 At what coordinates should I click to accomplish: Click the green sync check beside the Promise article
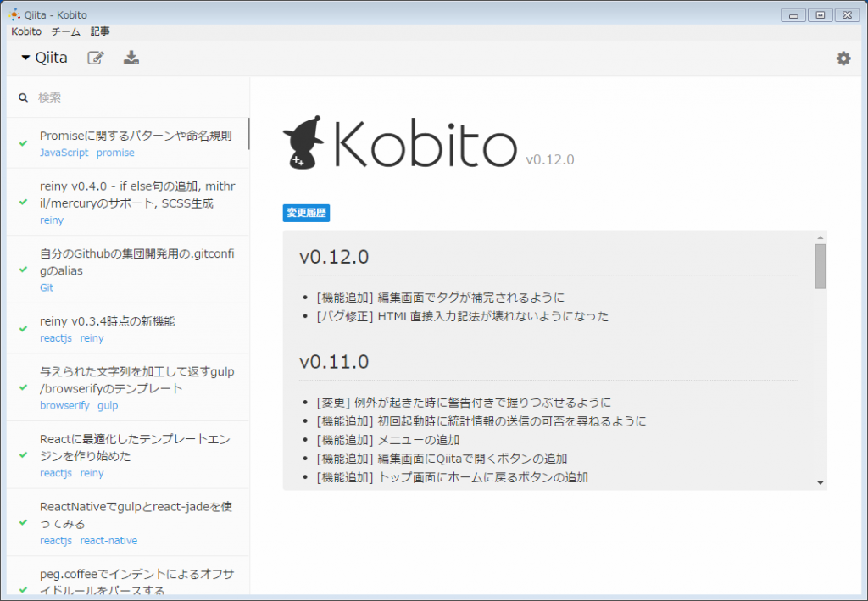pos(21,145)
